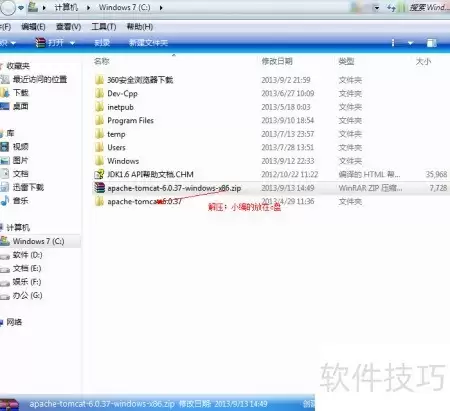The width and height of the screenshot is (450, 411).
Task: Expand the 打开 button dropdown arrow
Action: 72,43
